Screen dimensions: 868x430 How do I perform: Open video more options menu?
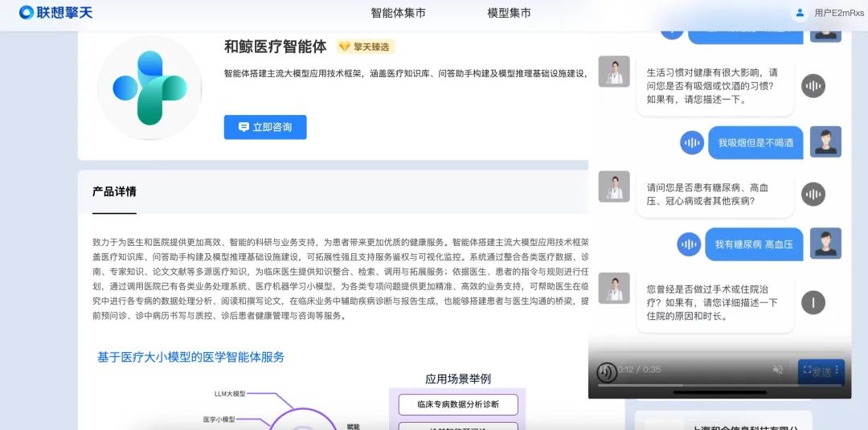point(837,369)
